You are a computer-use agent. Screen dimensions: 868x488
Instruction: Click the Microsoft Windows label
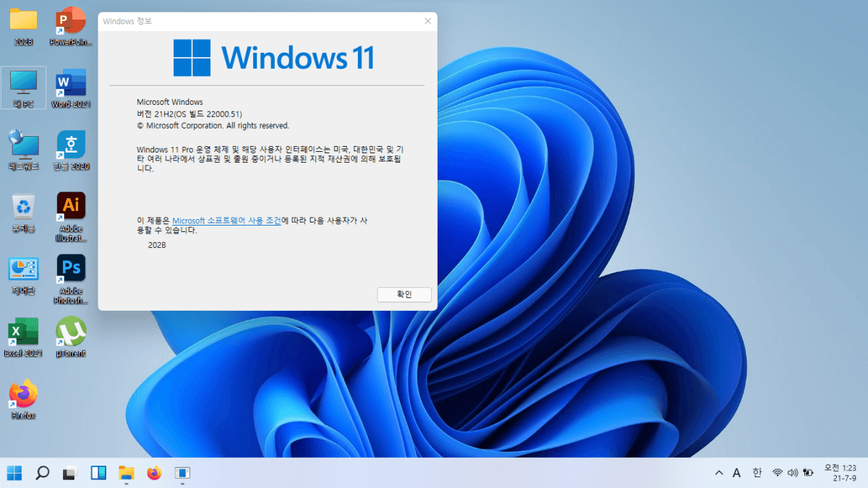click(170, 103)
